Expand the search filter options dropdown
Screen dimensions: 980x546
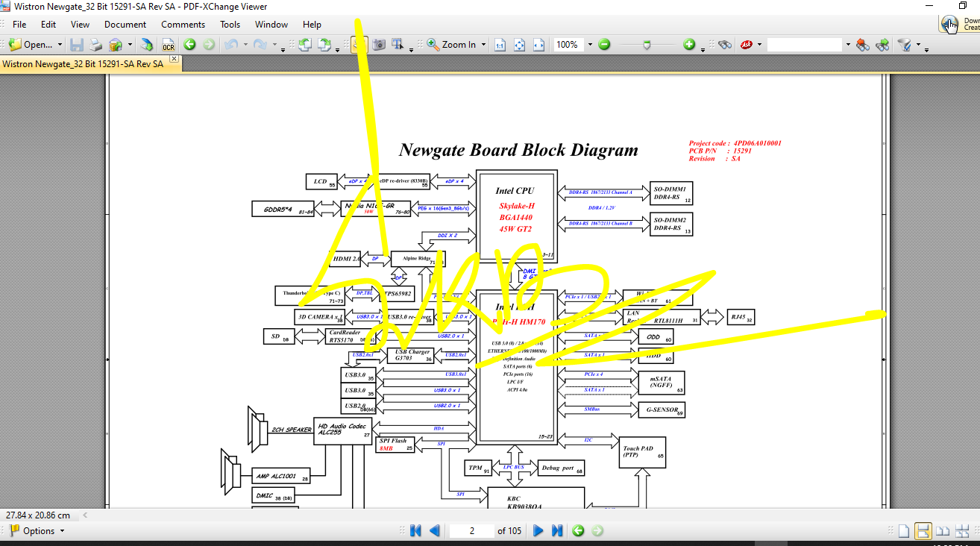click(x=917, y=45)
